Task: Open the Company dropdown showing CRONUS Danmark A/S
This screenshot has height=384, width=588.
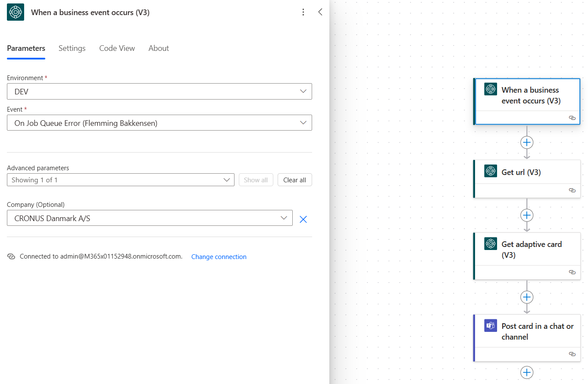Action: click(x=150, y=218)
